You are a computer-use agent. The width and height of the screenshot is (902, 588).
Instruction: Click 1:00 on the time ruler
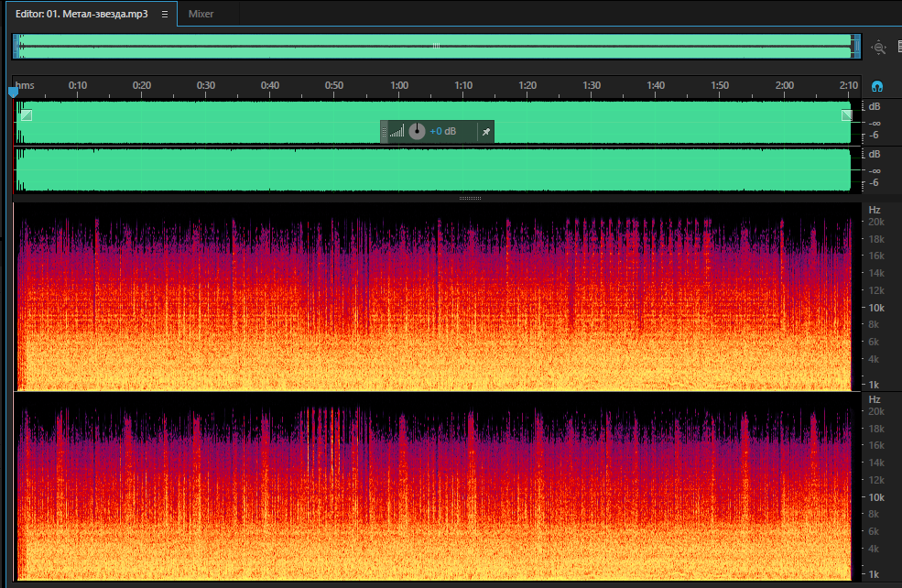point(399,86)
